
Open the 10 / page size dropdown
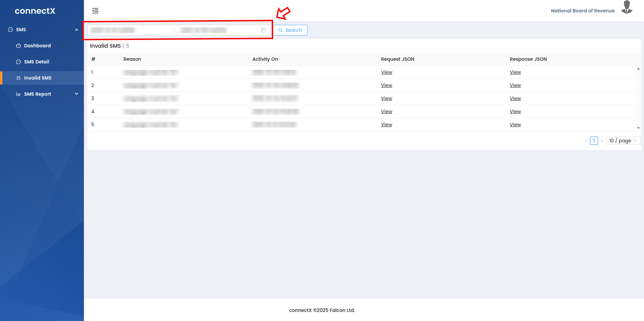(623, 141)
